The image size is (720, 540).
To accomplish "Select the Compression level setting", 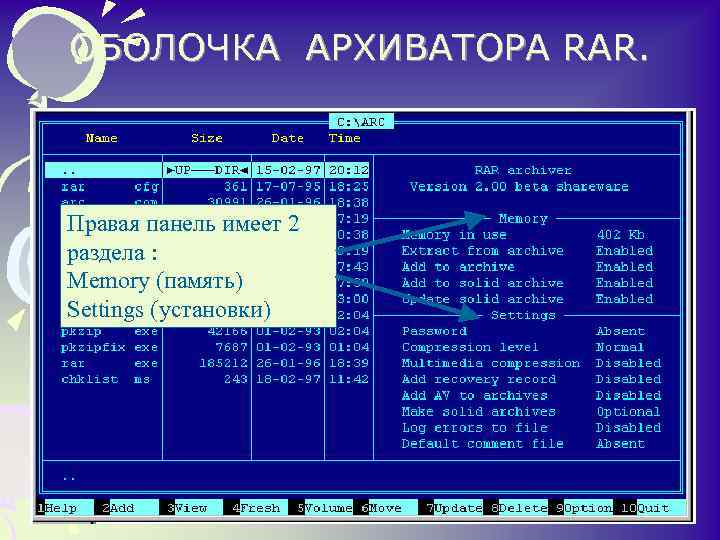I will tap(470, 347).
